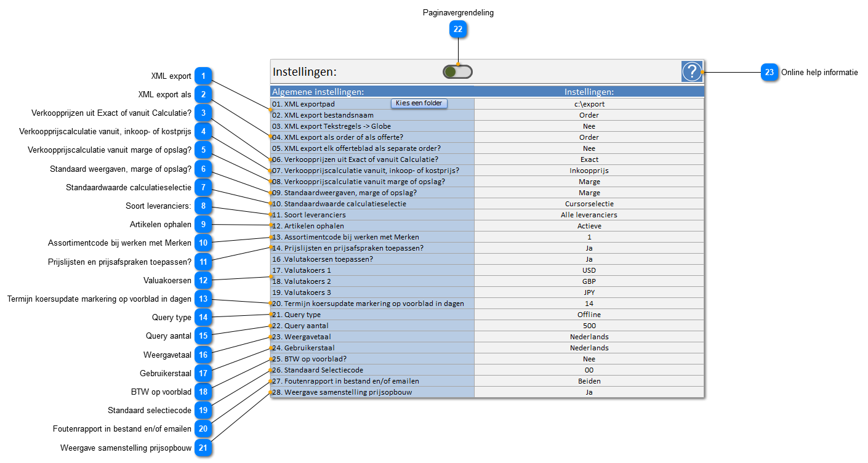Set value for XML export elk offerteblad als separate order
The height and width of the screenshot is (463, 868).
(589, 148)
